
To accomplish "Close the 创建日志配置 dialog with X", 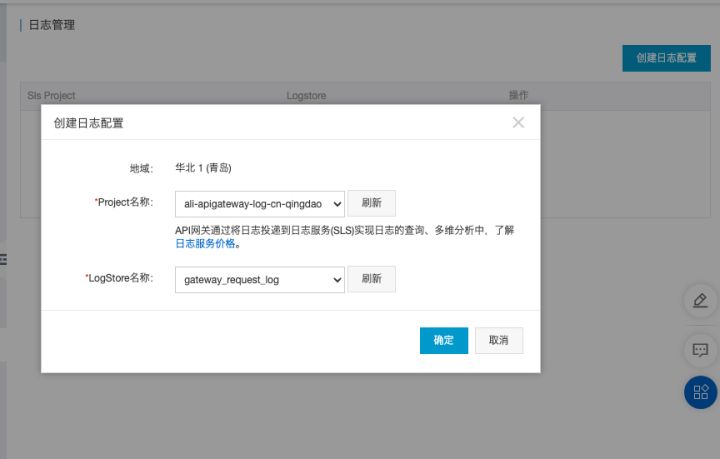I will coord(518,123).
